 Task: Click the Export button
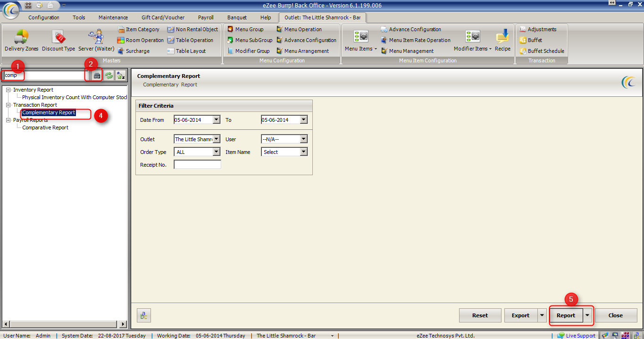pos(520,315)
